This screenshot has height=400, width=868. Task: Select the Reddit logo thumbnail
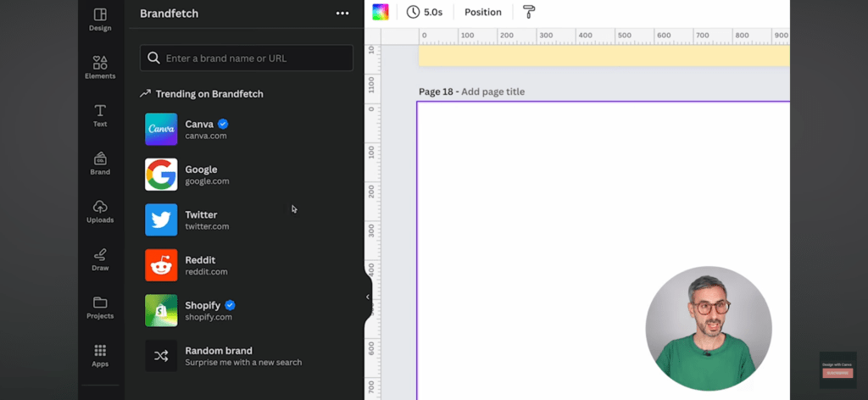[161, 265]
